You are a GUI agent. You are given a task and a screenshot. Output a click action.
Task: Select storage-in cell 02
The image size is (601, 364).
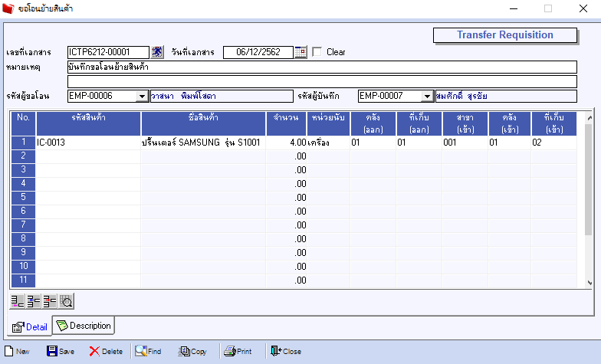pyautogui.click(x=553, y=143)
